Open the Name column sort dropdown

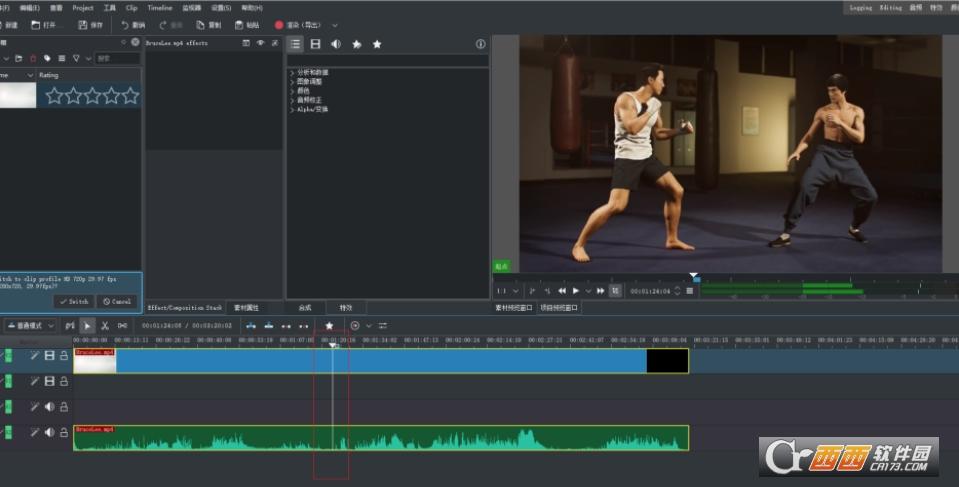coord(30,75)
